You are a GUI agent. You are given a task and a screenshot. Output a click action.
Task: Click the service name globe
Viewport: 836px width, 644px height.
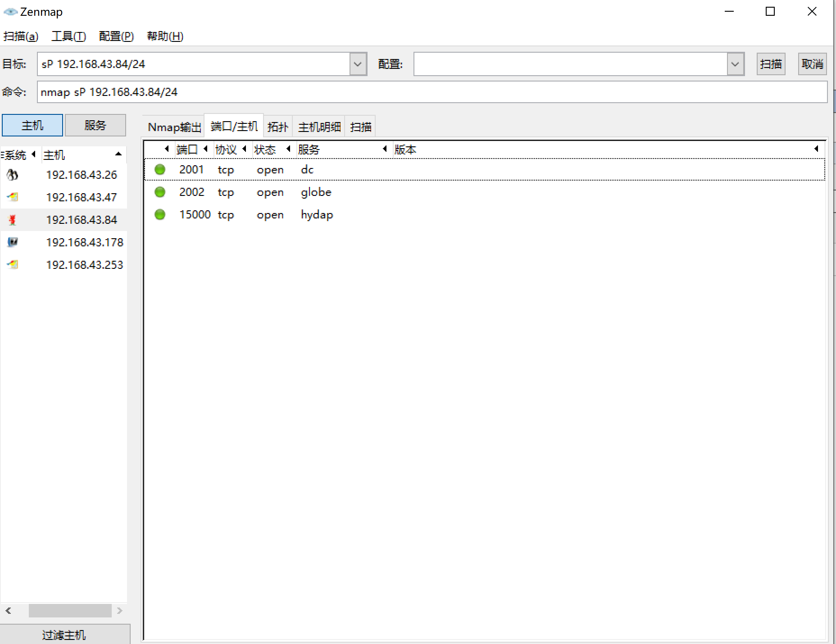click(316, 192)
